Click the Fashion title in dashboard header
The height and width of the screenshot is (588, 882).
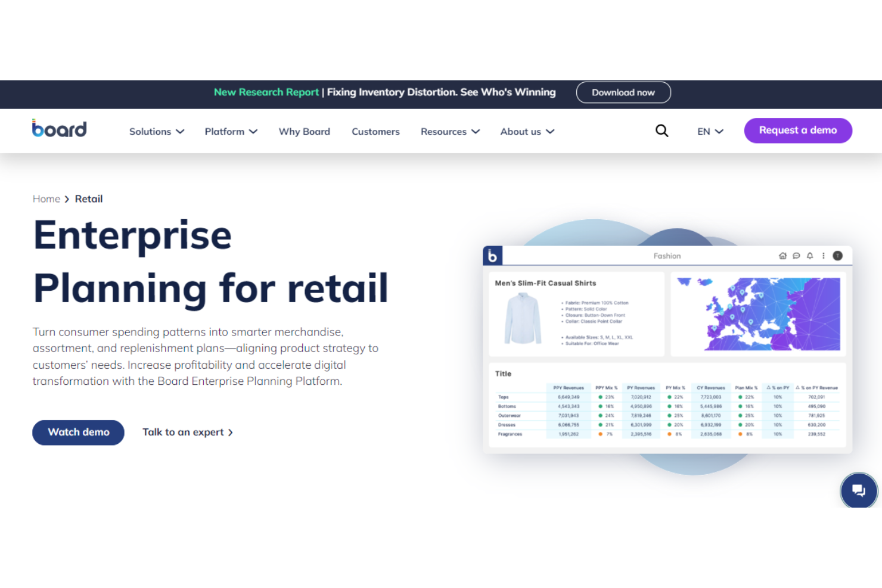coord(667,256)
